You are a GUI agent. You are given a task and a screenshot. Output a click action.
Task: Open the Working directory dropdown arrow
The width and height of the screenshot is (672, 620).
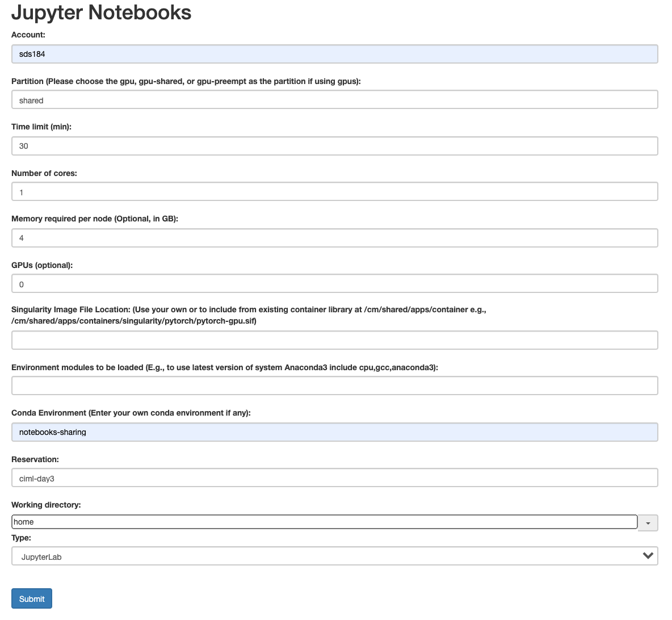pyautogui.click(x=648, y=523)
